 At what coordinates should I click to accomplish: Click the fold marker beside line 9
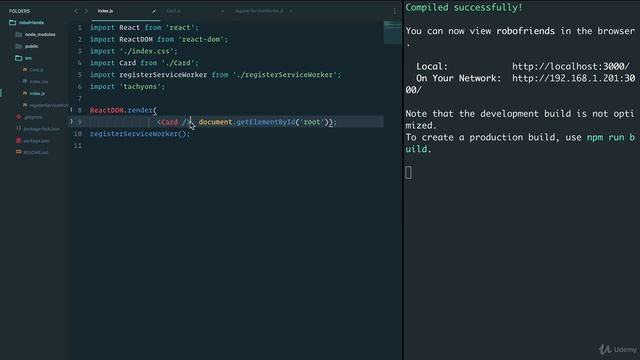[x=71, y=122]
